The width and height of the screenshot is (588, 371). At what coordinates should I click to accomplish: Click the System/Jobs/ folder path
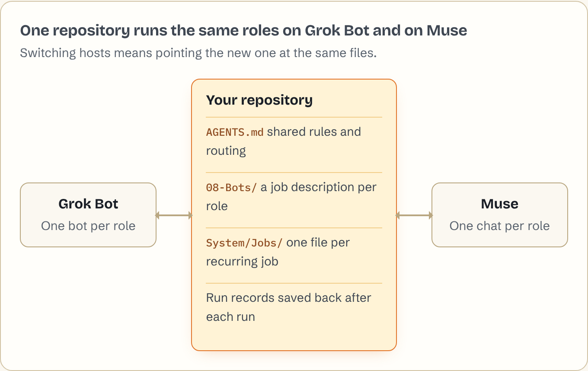pyautogui.click(x=244, y=243)
